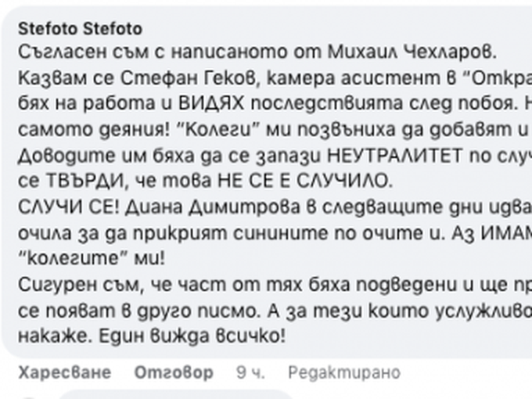This screenshot has height=399, width=532.
Task: Open the comment's 9 ч. timestamp
Action: click(250, 372)
